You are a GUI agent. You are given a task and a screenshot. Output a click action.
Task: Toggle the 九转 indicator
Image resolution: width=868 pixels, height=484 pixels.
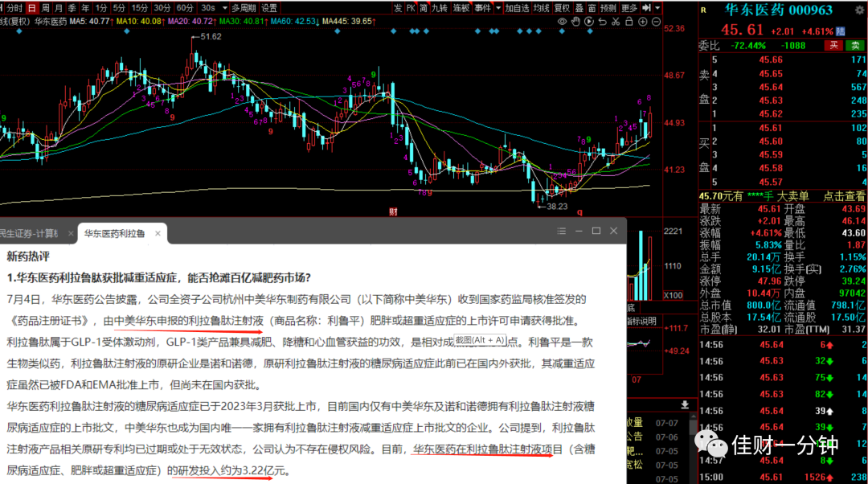point(440,8)
